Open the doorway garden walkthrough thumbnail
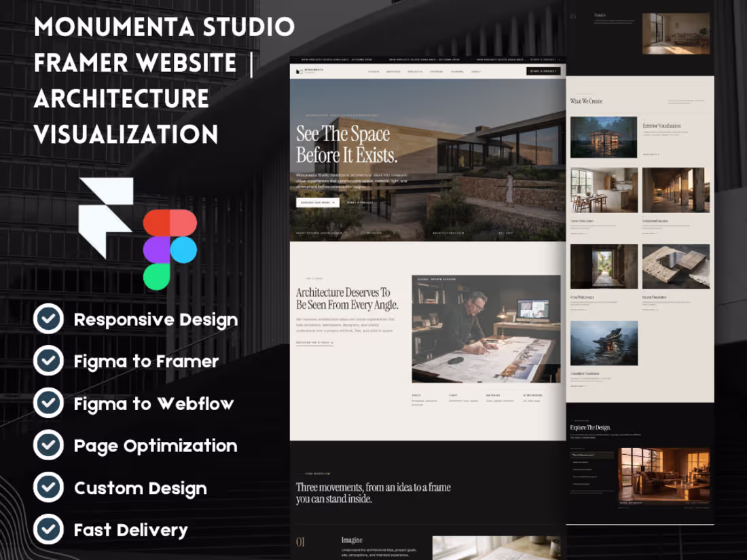Image resolution: width=747 pixels, height=560 pixels. coord(604,267)
